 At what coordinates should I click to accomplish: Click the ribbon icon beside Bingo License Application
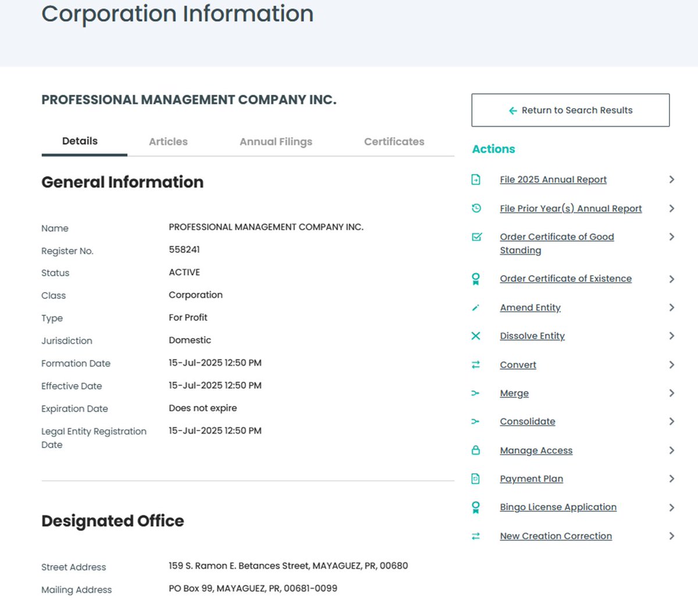(x=476, y=508)
